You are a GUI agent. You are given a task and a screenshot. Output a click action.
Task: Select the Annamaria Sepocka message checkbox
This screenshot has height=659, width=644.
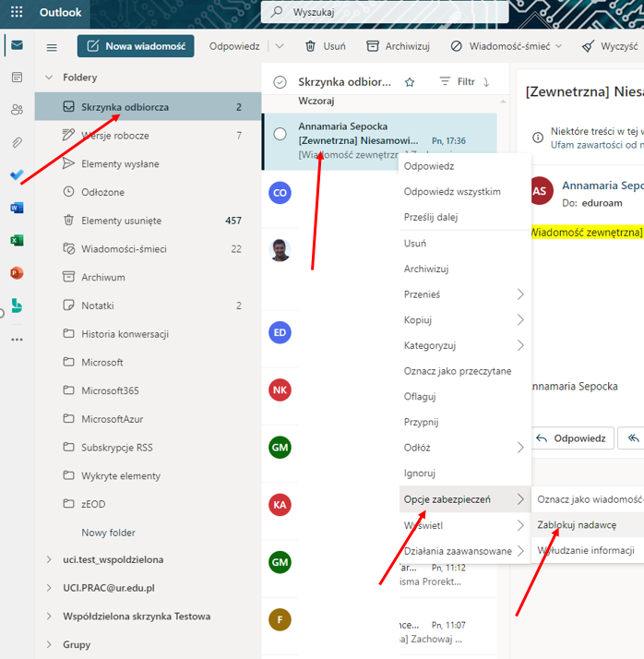point(280,134)
